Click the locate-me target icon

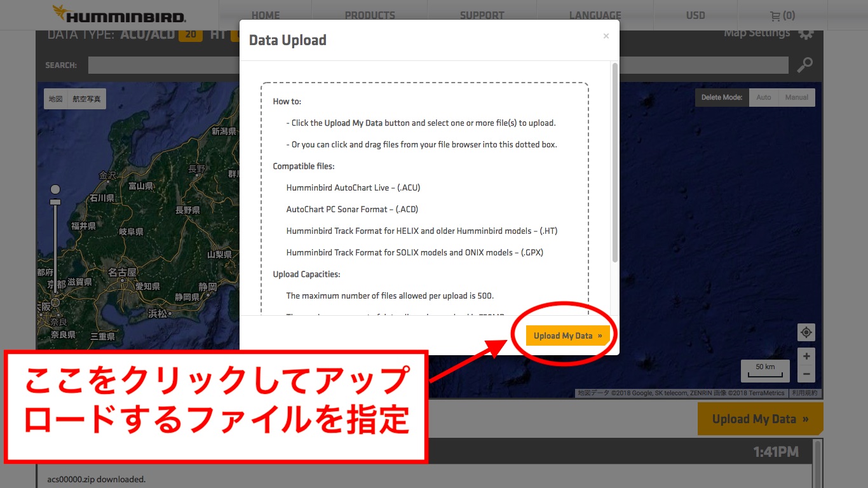[x=806, y=332]
